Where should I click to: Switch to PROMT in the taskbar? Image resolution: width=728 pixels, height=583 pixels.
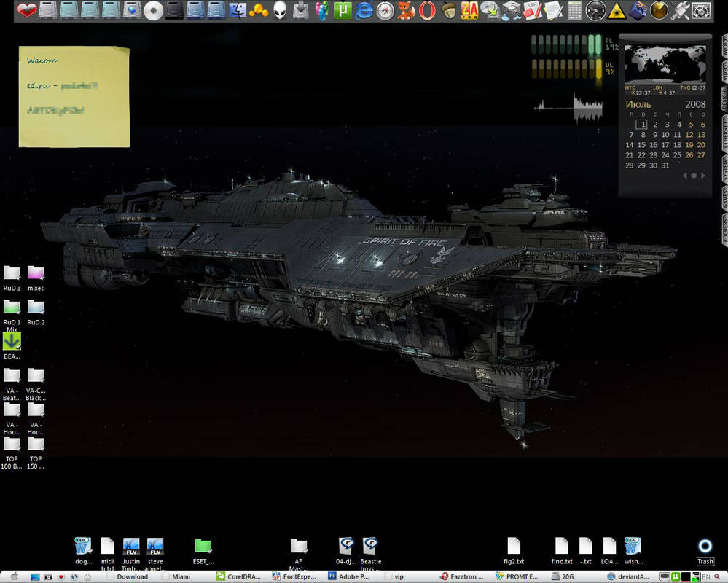point(517,576)
